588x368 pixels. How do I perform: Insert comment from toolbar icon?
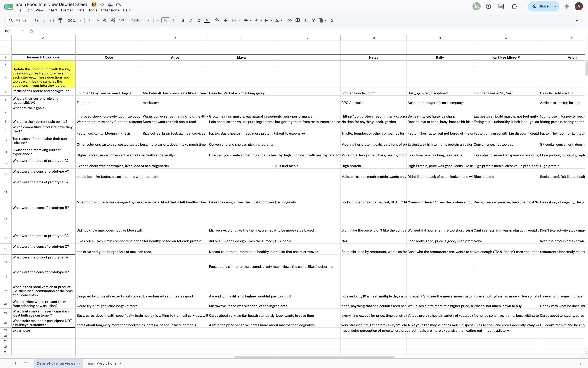tap(297, 20)
